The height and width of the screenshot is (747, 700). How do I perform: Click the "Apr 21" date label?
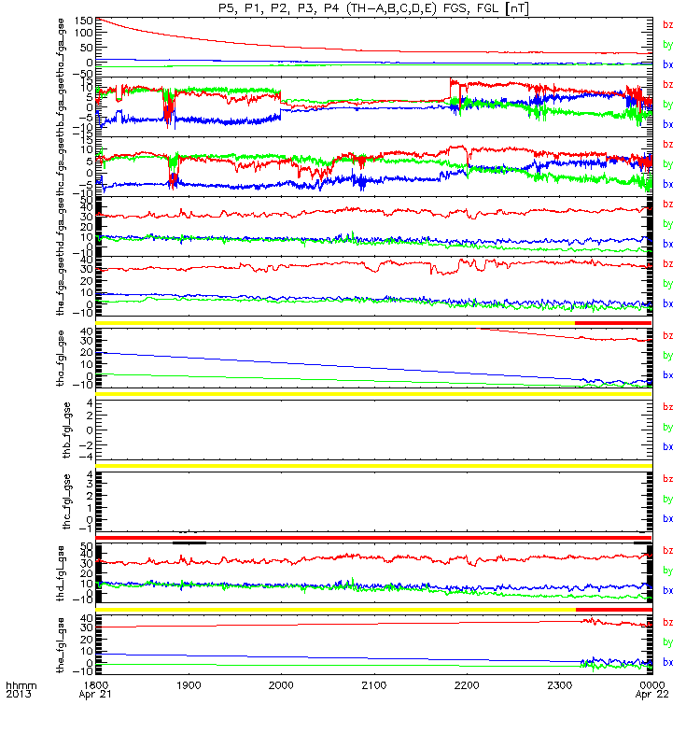95,695
